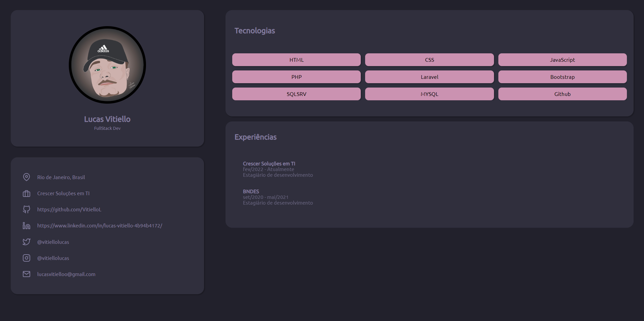Choose the Laravel technology button
644x321 pixels.
[x=429, y=77]
